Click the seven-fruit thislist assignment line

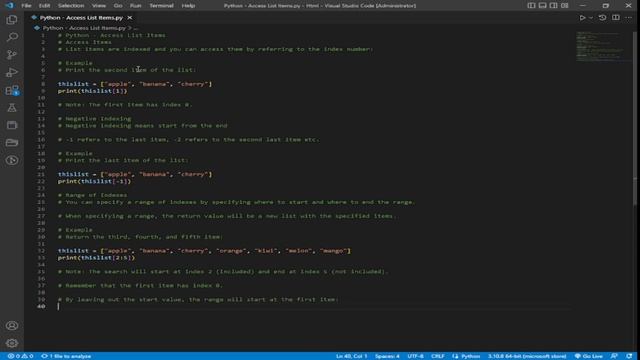pyautogui.click(x=204, y=251)
